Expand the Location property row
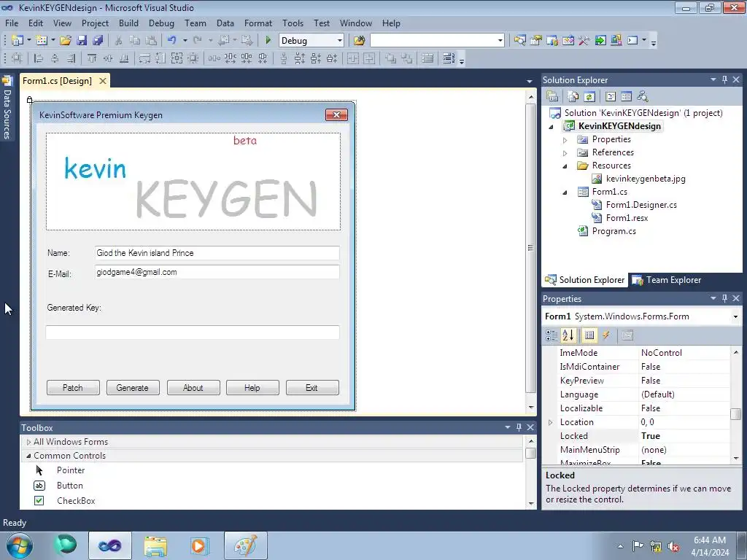Image resolution: width=747 pixels, height=560 pixels. (x=551, y=422)
